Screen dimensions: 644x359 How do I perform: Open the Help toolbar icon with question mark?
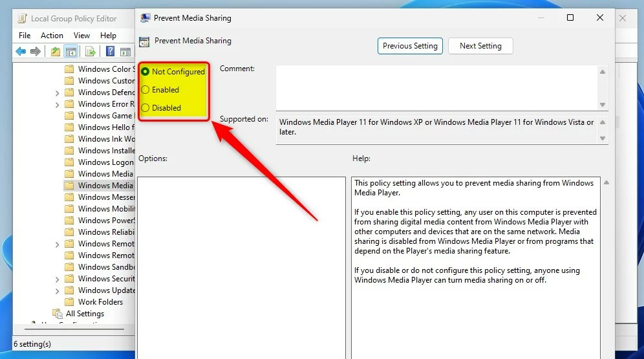(x=110, y=51)
